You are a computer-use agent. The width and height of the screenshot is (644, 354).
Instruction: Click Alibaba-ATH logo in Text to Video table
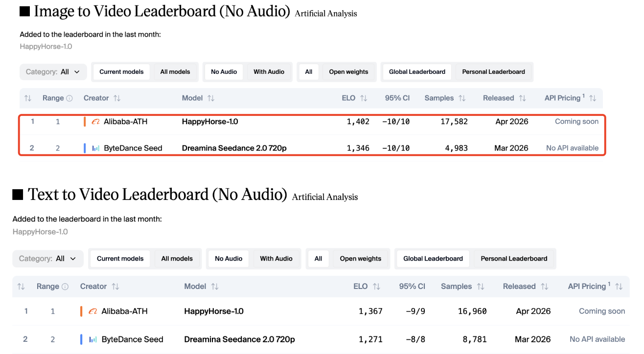tap(93, 311)
